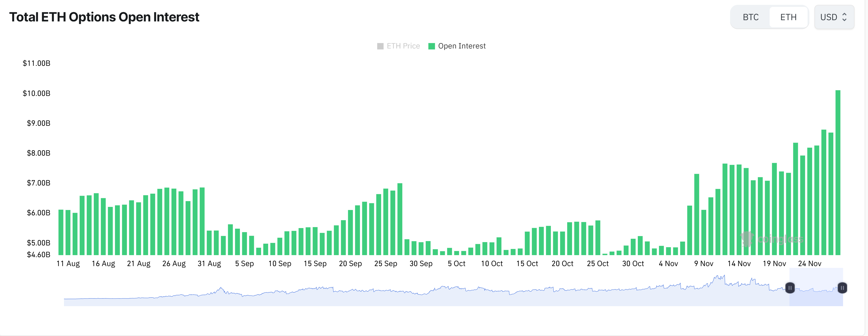Image resolution: width=868 pixels, height=336 pixels.
Task: Open the USD currency dropdown
Action: click(x=834, y=17)
